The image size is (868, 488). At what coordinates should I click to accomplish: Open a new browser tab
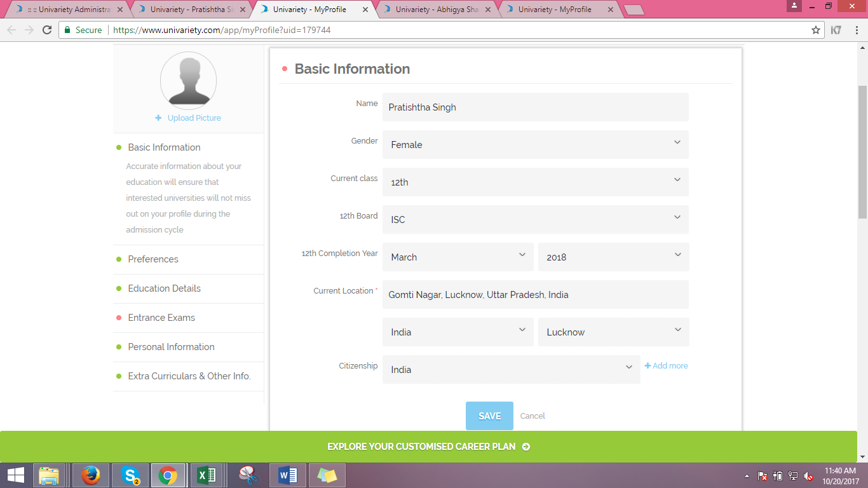tap(634, 10)
